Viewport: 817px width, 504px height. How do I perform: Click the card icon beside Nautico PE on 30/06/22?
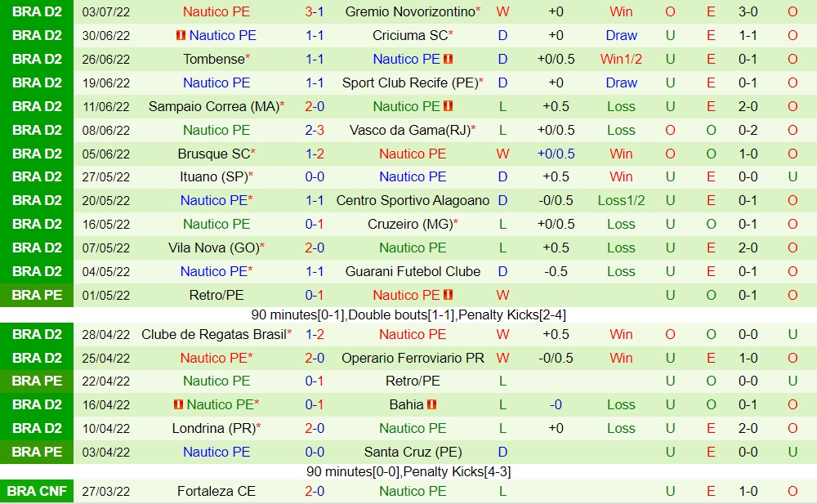point(181,36)
